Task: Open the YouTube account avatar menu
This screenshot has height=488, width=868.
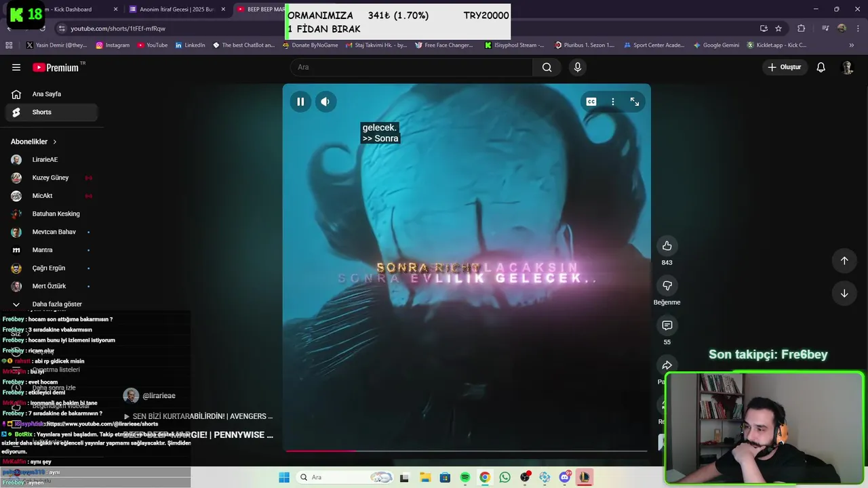Action: click(847, 67)
